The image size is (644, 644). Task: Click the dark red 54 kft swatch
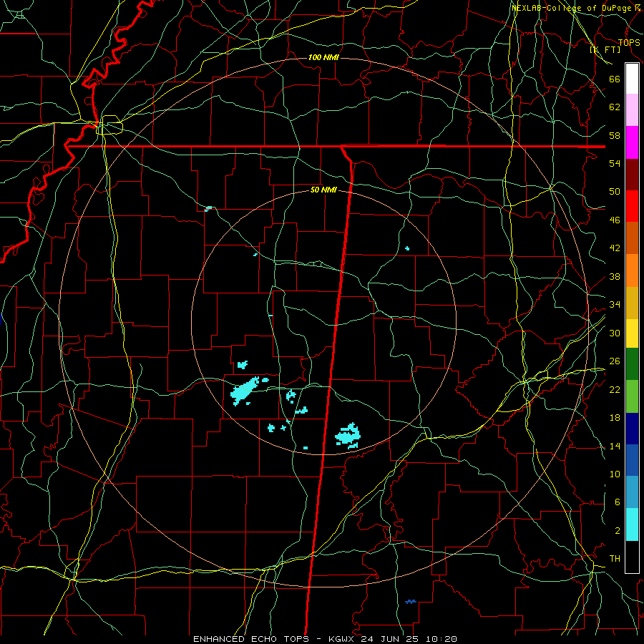(632, 175)
